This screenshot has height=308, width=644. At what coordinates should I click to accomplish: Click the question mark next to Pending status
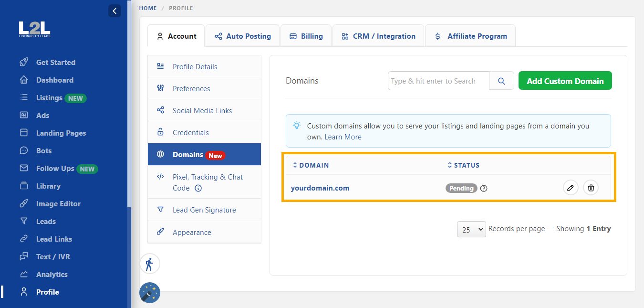pyautogui.click(x=483, y=188)
